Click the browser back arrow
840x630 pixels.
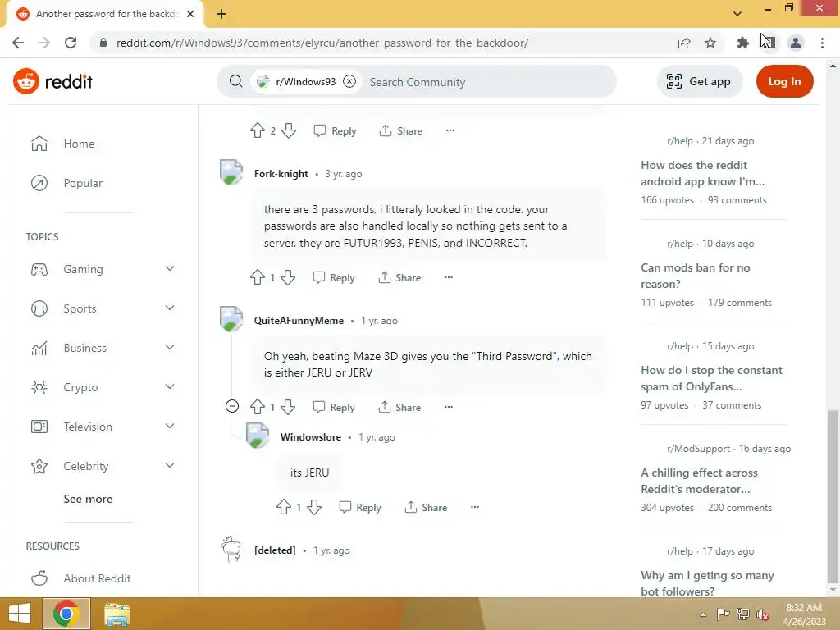[x=18, y=43]
